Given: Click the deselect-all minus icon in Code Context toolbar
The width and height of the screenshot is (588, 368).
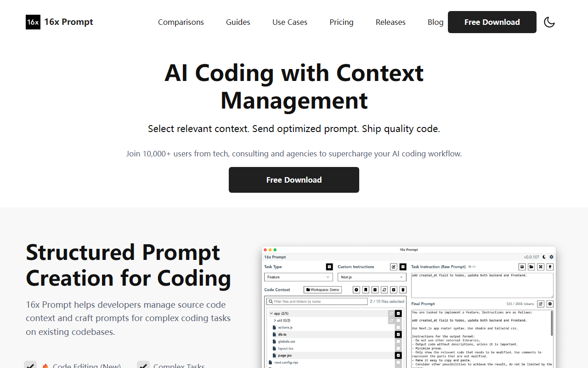Looking at the screenshot, I should pos(375,290).
